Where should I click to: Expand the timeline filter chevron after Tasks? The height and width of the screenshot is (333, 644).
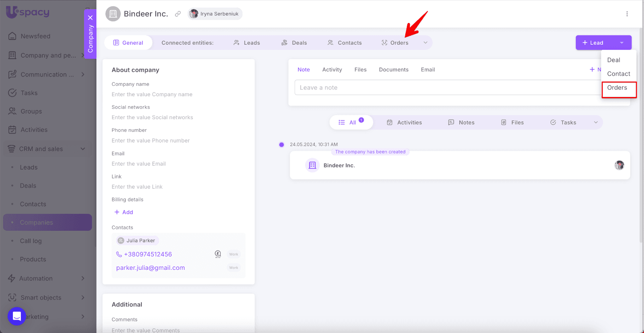596,122
